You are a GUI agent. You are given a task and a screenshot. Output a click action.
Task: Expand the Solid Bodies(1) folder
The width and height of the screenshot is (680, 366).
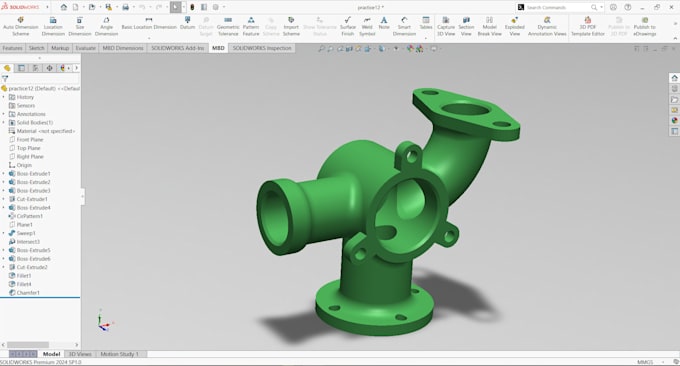pos(4,123)
